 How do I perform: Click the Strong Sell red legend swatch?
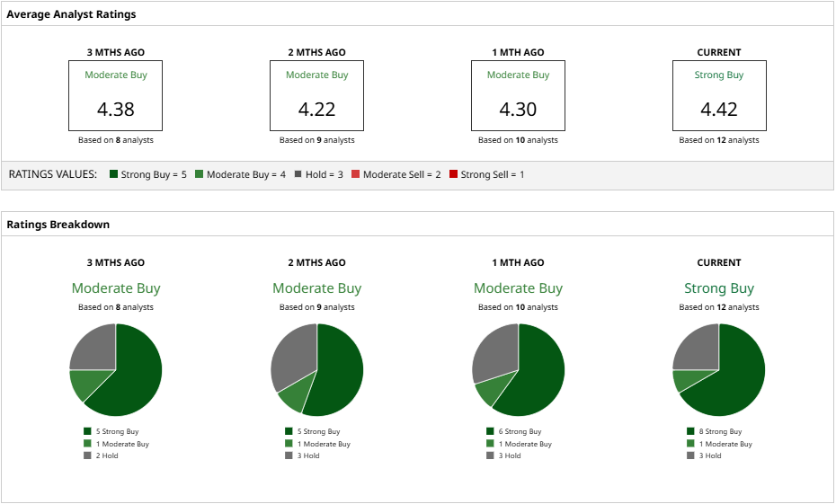(x=453, y=173)
